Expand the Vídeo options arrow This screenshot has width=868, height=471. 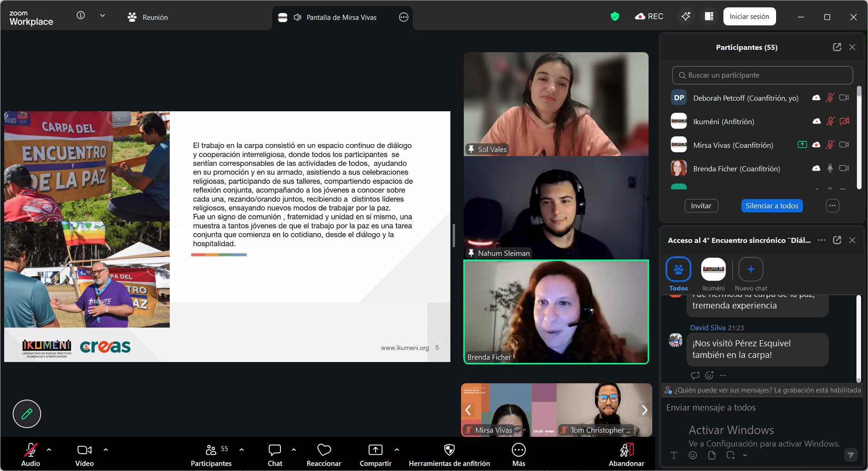[106, 449]
